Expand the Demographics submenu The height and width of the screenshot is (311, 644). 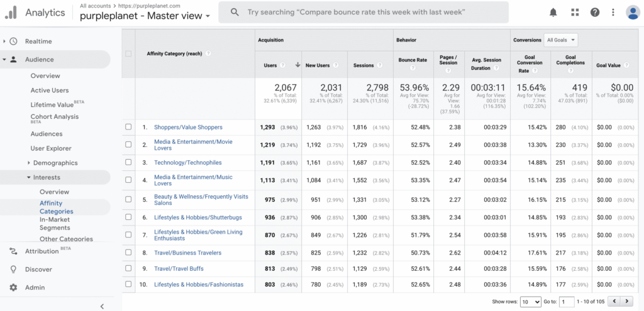tap(29, 163)
